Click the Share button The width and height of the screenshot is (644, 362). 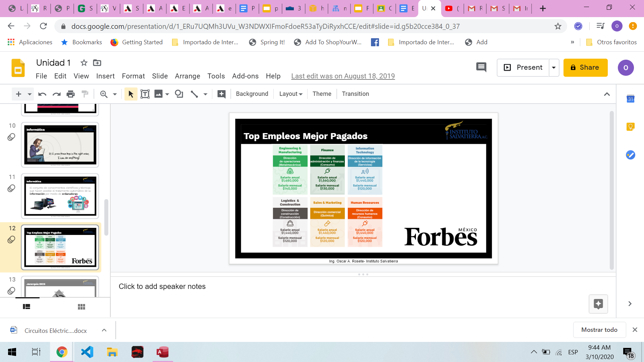point(585,67)
